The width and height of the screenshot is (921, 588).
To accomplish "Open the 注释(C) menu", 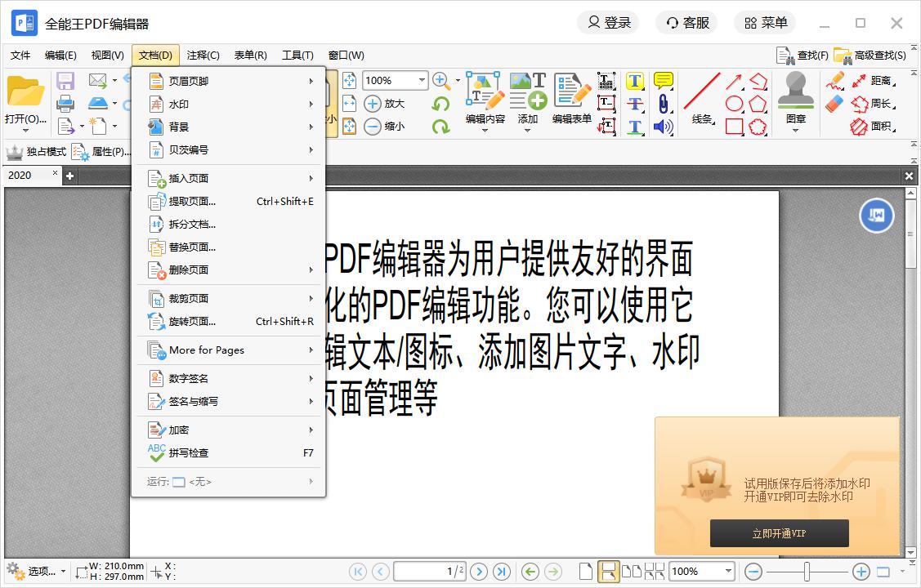I will click(x=203, y=56).
